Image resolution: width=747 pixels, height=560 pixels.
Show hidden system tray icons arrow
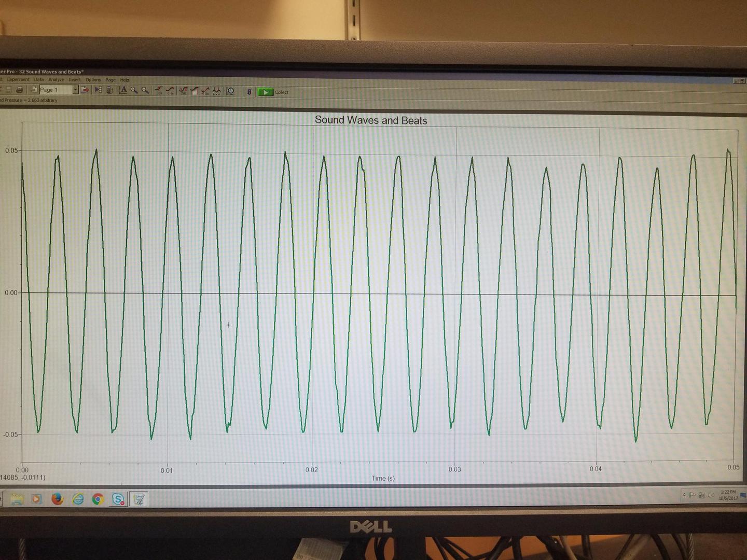684,495
